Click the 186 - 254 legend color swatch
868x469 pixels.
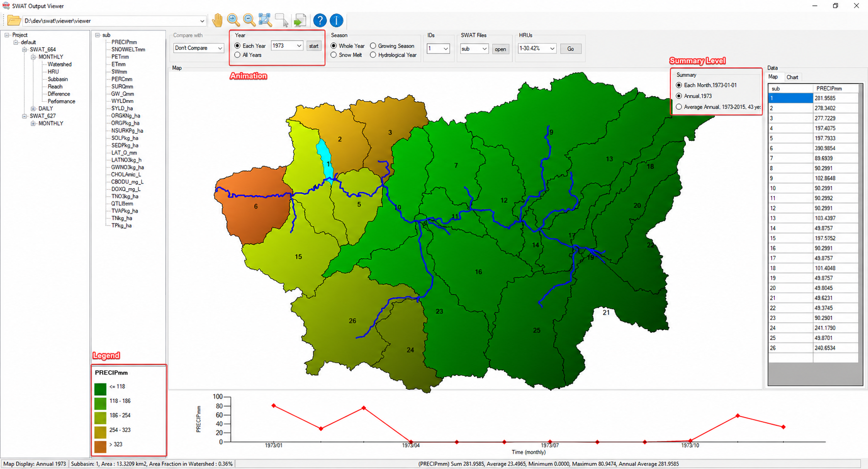click(x=100, y=418)
